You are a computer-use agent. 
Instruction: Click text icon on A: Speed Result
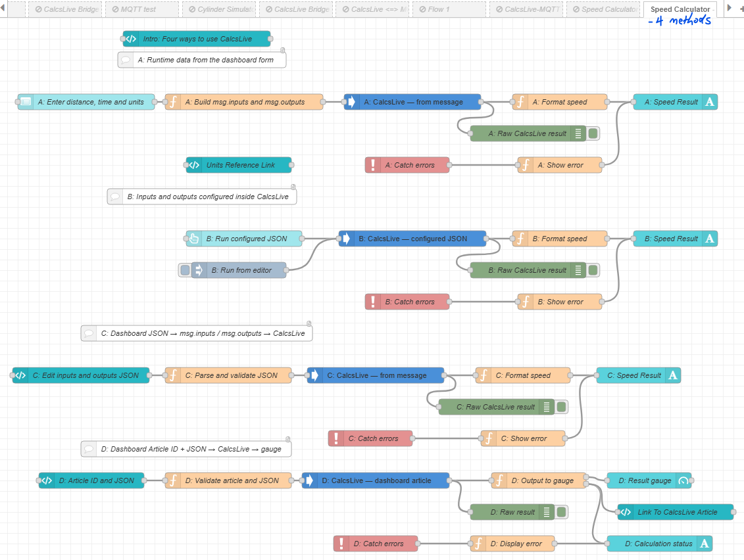point(710,102)
